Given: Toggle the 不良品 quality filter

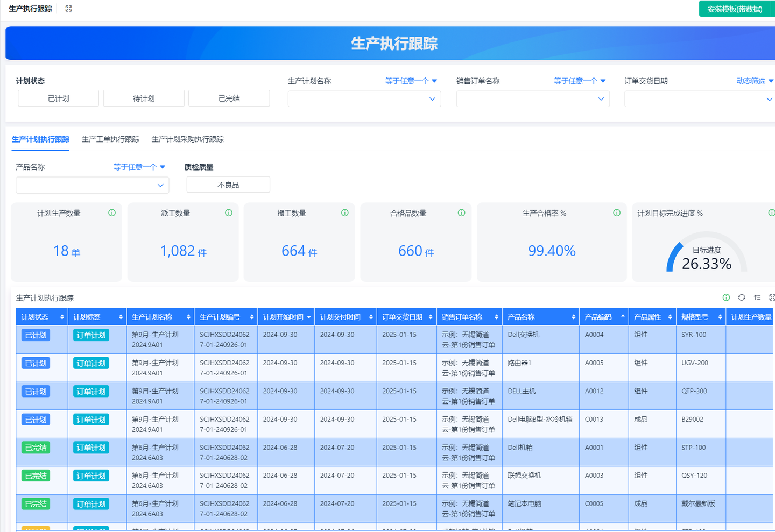Looking at the screenshot, I should point(228,184).
